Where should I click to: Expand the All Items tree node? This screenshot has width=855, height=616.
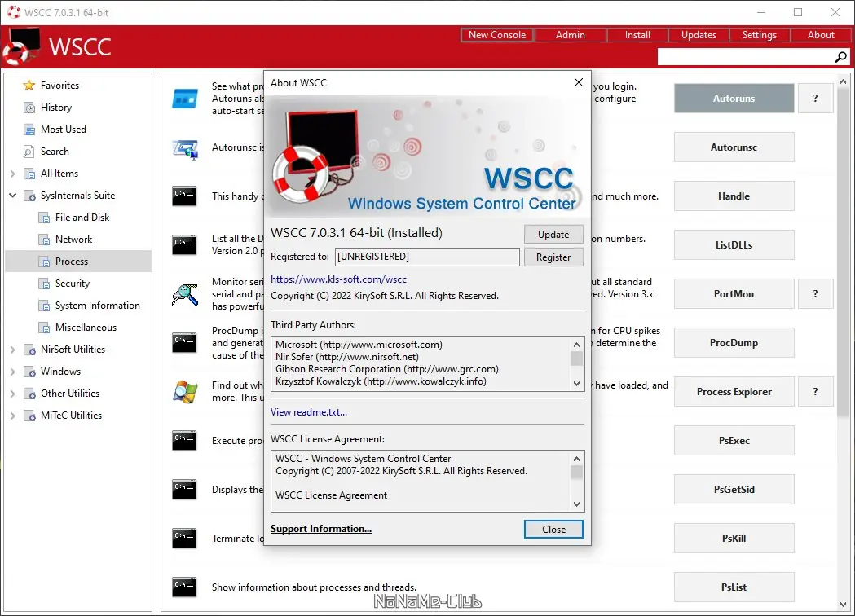(12, 174)
